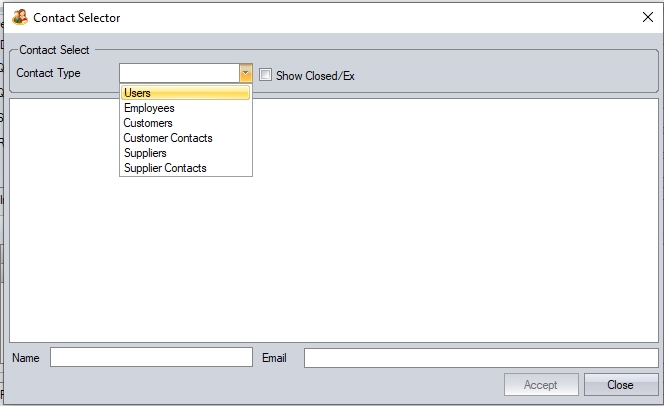Choose Suppliers in the dropdown list
The width and height of the screenshot is (664, 406).
(x=185, y=153)
